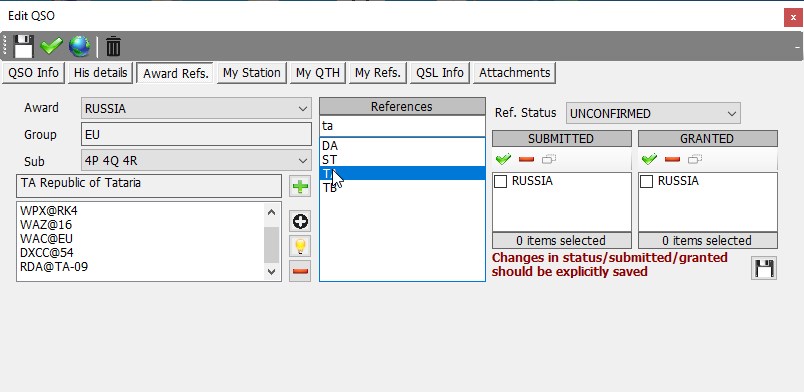Click the GRANTED column header

pyautogui.click(x=708, y=139)
